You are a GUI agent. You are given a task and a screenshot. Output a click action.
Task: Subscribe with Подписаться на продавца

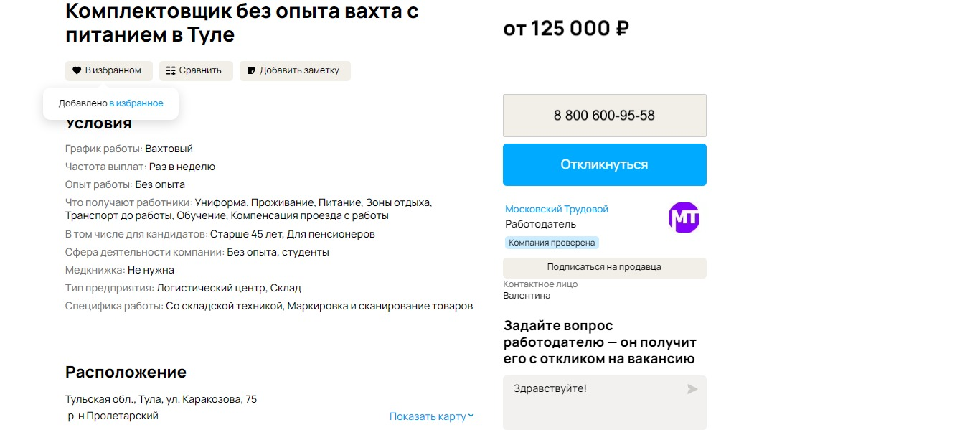604,267
